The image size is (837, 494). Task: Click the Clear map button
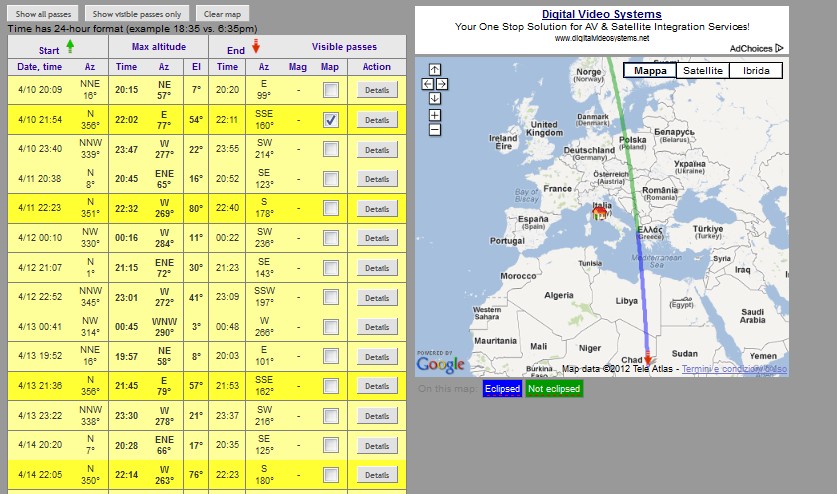222,14
